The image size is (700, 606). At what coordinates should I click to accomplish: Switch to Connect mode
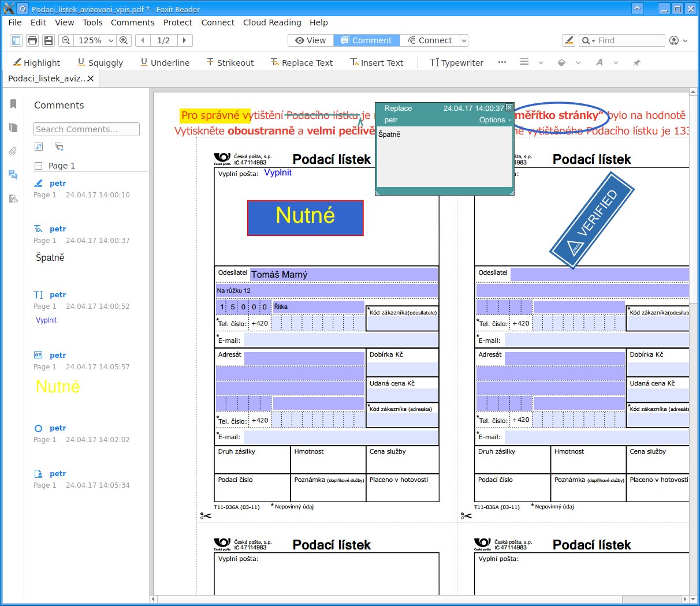point(430,40)
